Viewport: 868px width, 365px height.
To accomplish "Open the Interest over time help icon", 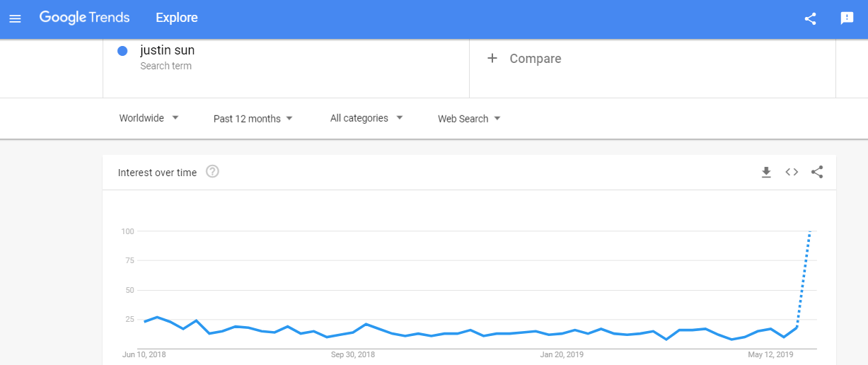I will point(212,171).
